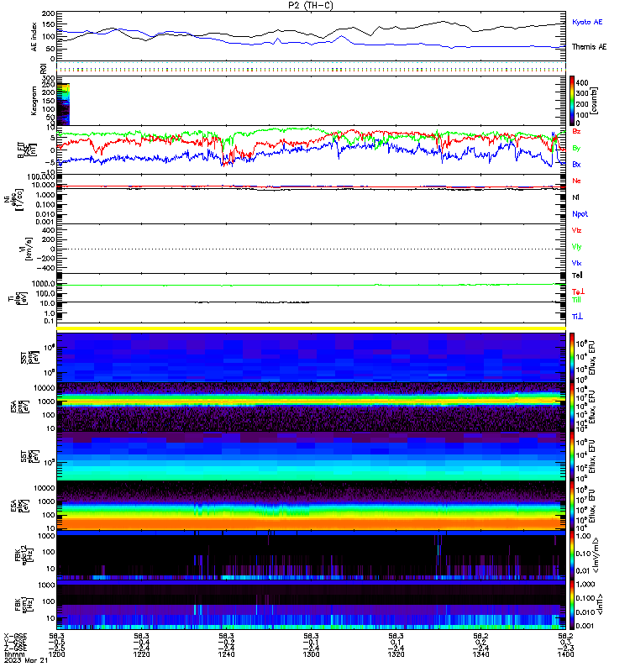Click the red Bz legend label

pos(576,131)
